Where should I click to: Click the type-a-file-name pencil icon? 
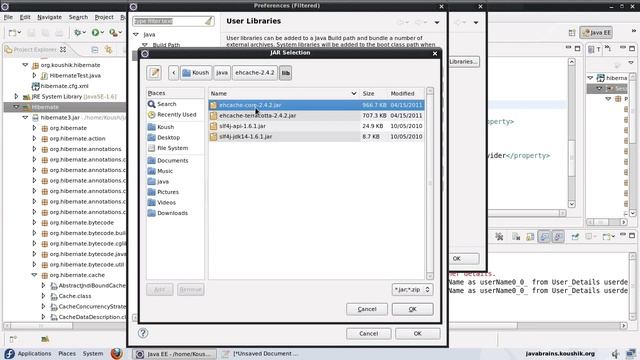[154, 73]
